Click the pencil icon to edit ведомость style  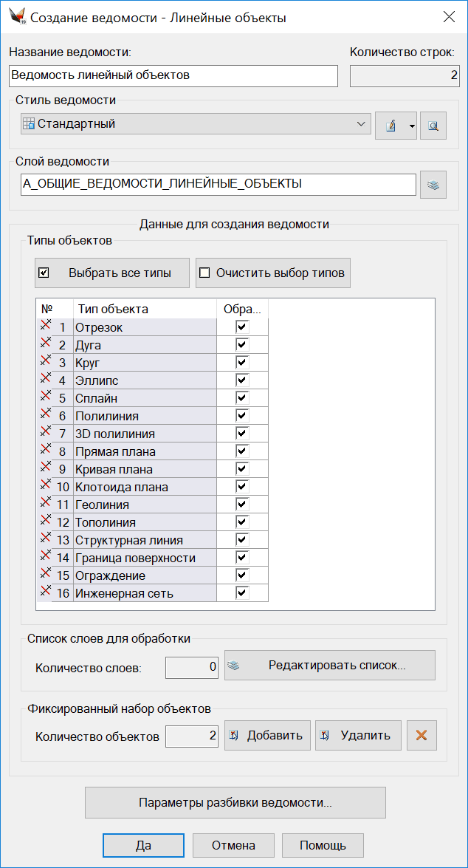[x=391, y=125]
